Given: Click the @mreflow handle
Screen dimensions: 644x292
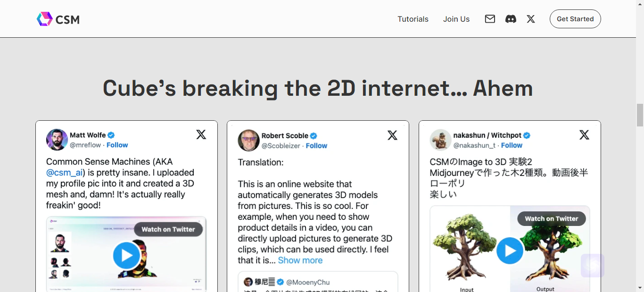Looking at the screenshot, I should click(x=85, y=145).
